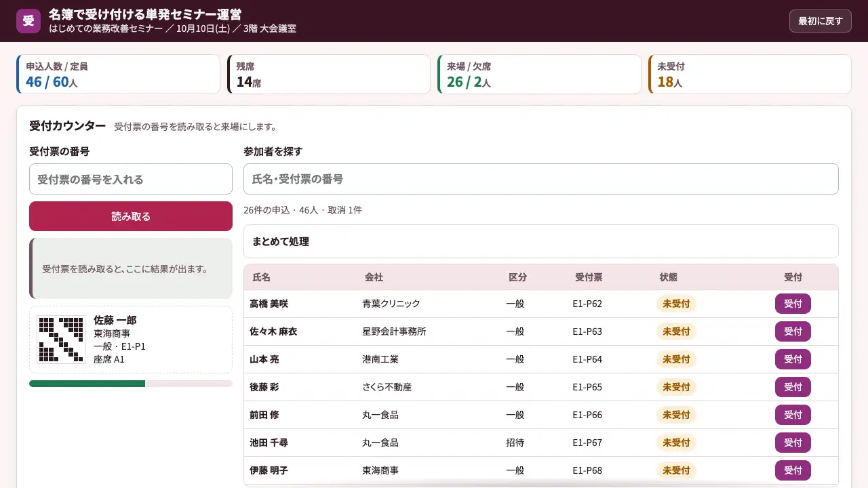Viewport: 868px width, 488px height.
Task: Click ticket number E1-P67
Action: [x=587, y=443]
